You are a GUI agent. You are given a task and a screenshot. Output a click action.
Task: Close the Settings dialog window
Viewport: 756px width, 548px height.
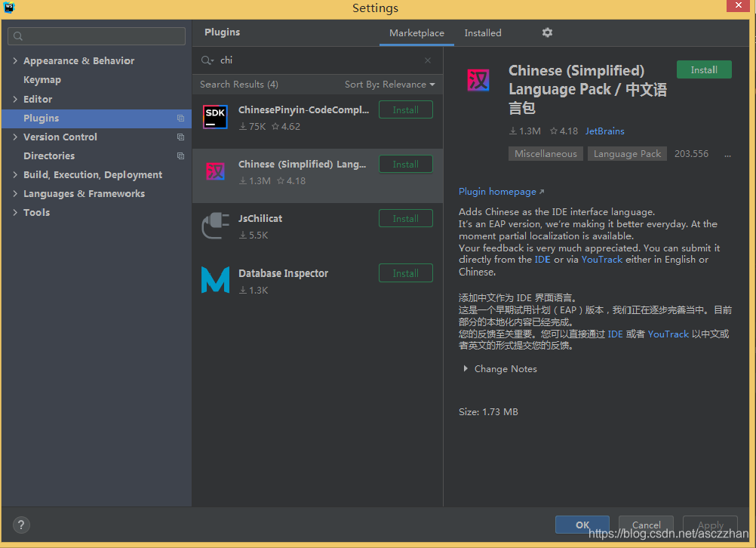pos(739,5)
